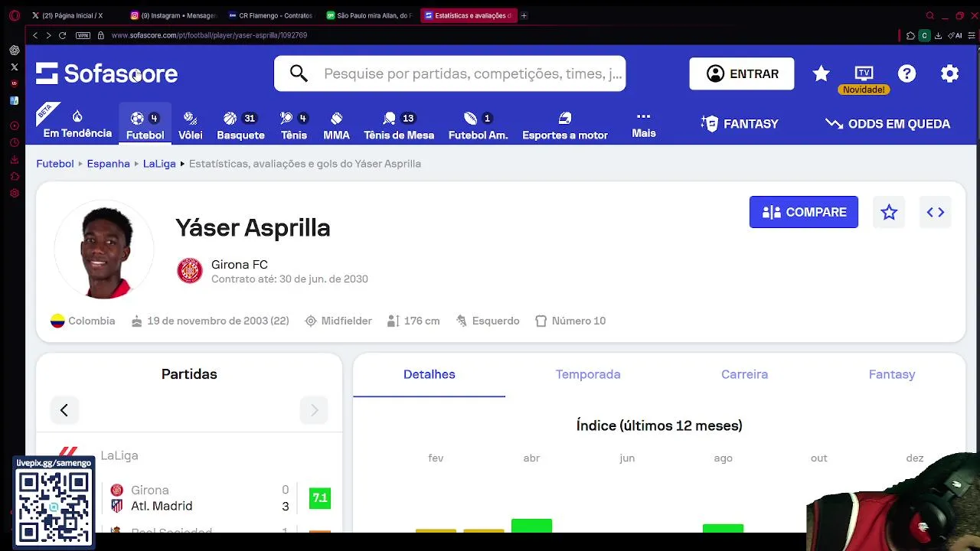Favorite the player with star outline button
980x551 pixels.
(x=889, y=212)
